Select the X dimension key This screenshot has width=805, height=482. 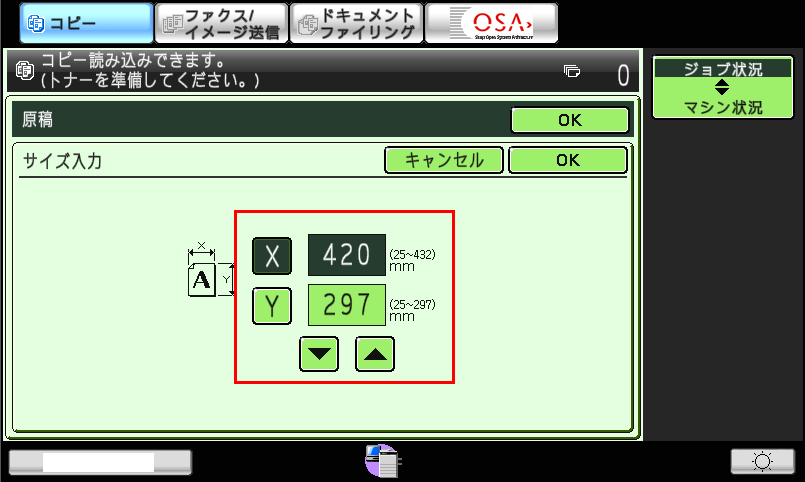point(271,256)
